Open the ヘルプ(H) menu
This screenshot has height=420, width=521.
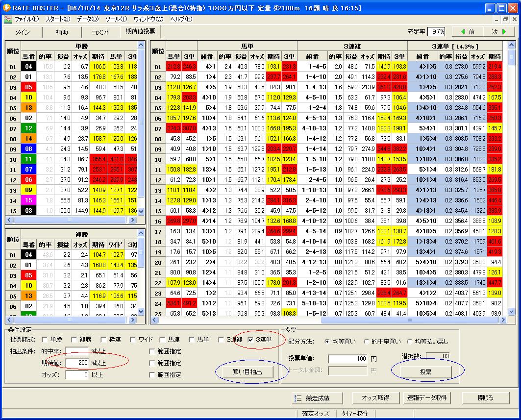pos(181,19)
